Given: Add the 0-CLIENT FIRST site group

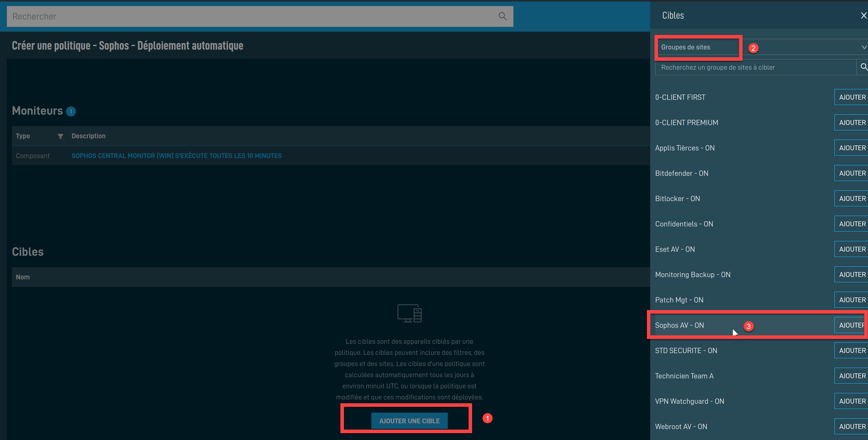Looking at the screenshot, I should (x=852, y=97).
